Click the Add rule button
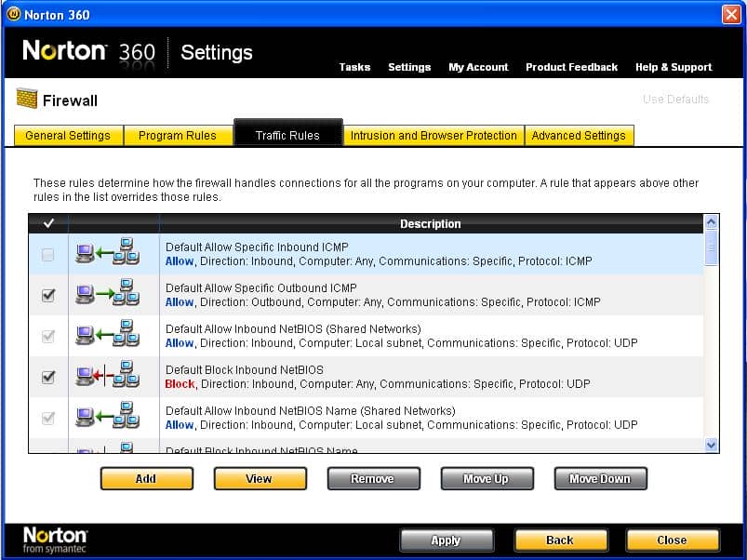This screenshot has width=747, height=560. 147,478
